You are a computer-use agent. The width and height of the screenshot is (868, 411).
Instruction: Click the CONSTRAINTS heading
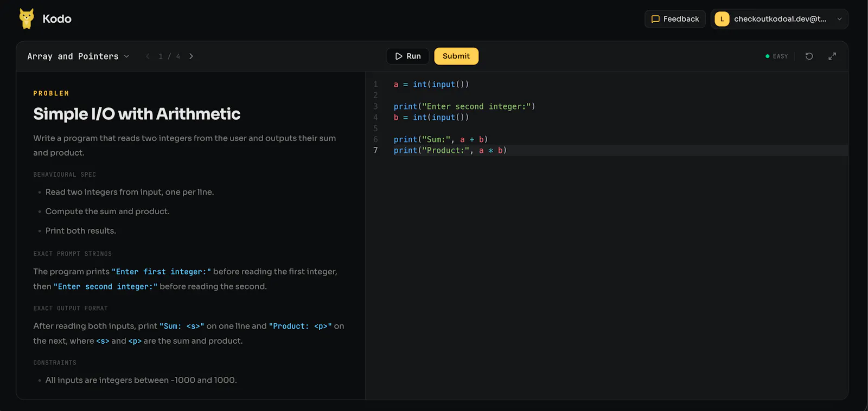[x=55, y=363]
